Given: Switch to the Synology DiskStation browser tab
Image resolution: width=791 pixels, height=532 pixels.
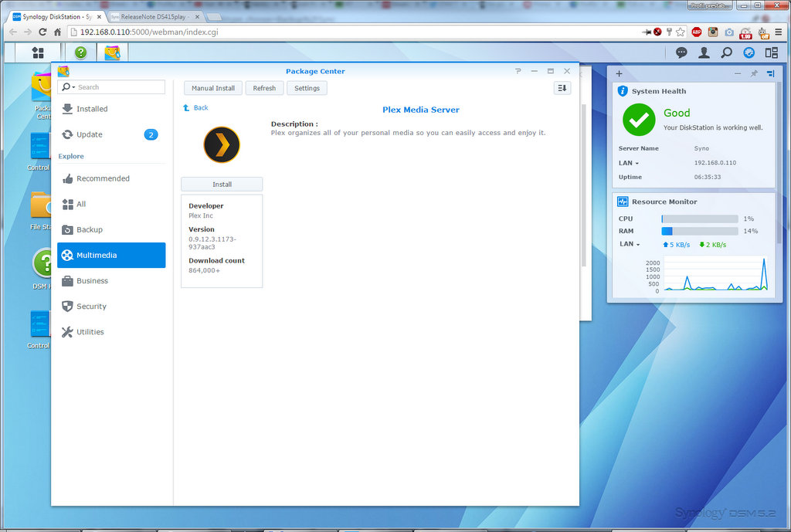Looking at the screenshot, I should [57, 17].
